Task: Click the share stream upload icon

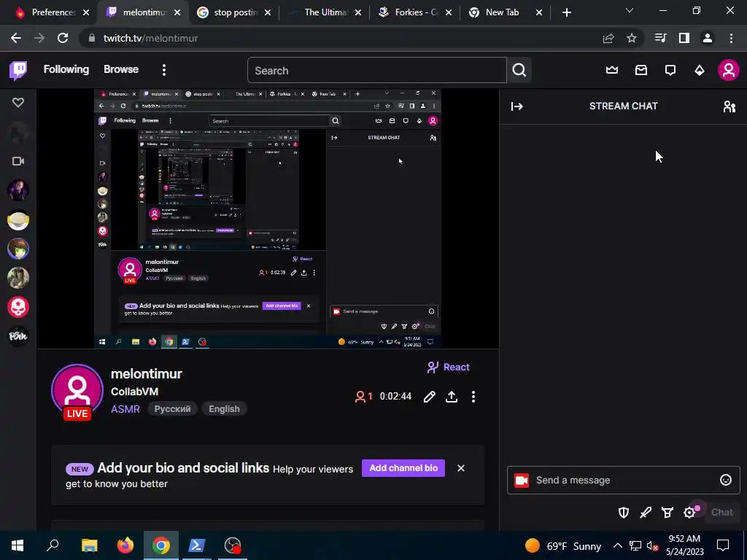Action: click(x=452, y=397)
